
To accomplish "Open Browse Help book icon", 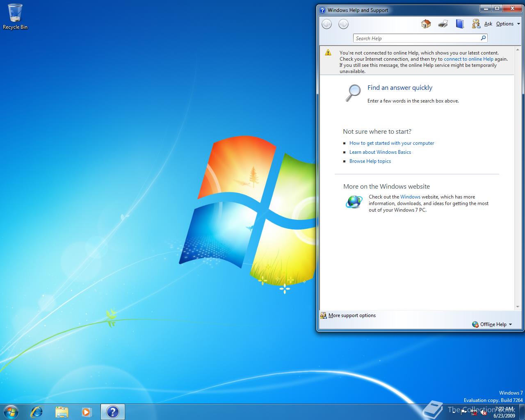I will [460, 24].
